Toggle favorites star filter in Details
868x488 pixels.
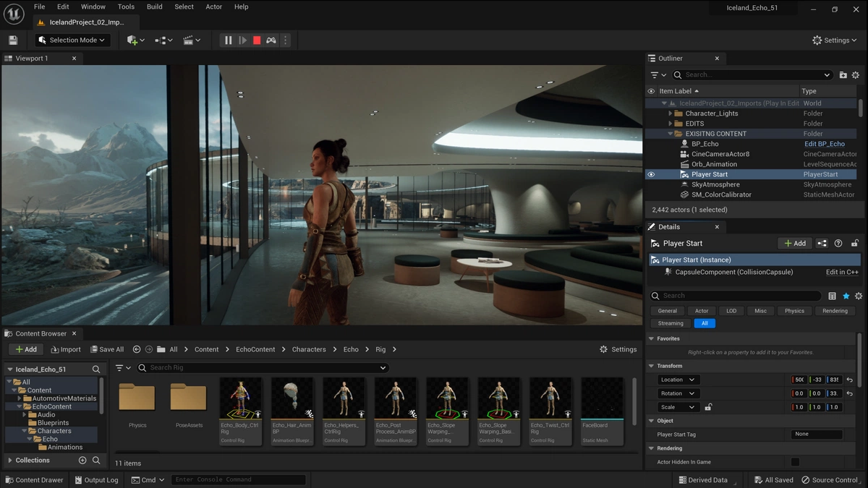tap(846, 296)
